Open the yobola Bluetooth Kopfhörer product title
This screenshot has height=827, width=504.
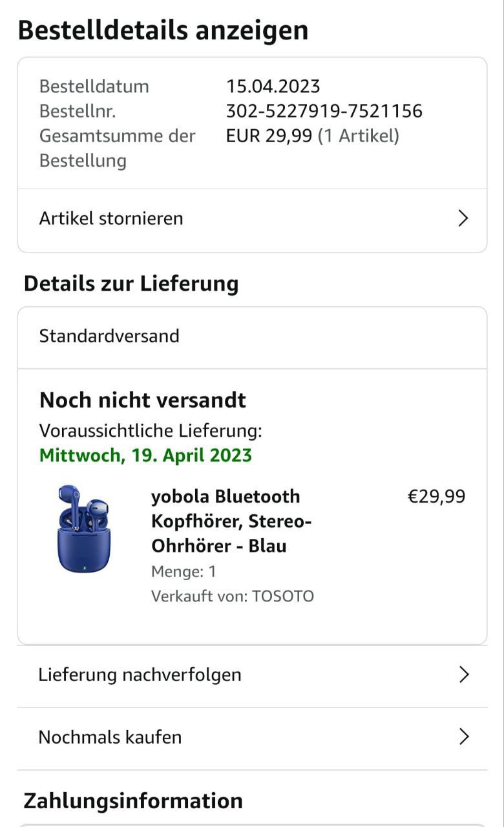pyautogui.click(x=232, y=521)
